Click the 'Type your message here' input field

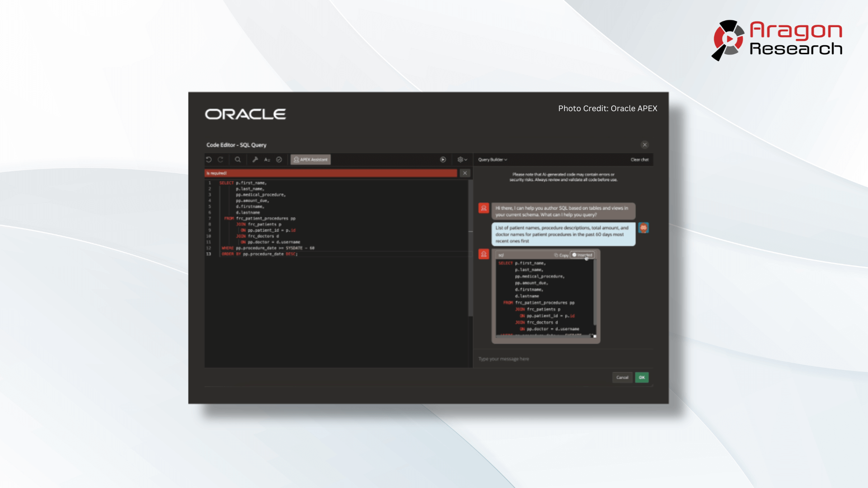tap(563, 359)
